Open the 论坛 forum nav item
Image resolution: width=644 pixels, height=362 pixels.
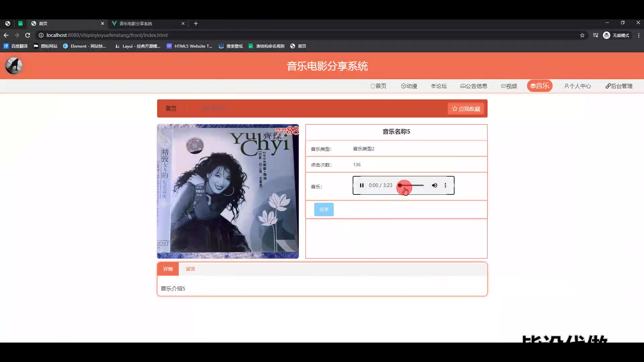(439, 86)
